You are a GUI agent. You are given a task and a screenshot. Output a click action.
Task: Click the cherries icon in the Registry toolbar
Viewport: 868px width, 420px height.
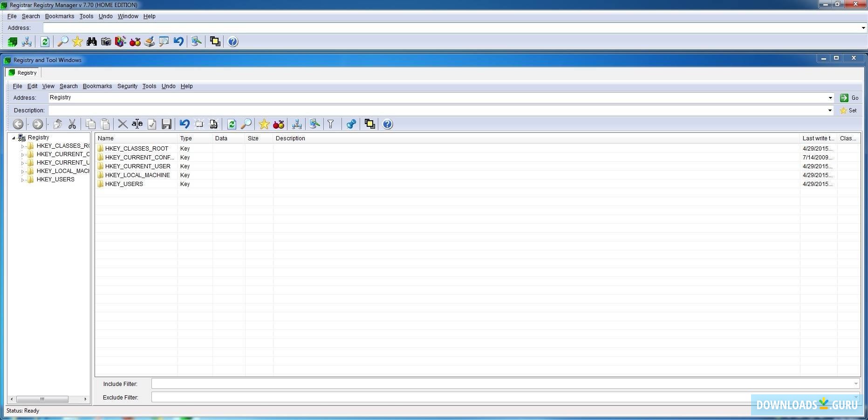[279, 124]
